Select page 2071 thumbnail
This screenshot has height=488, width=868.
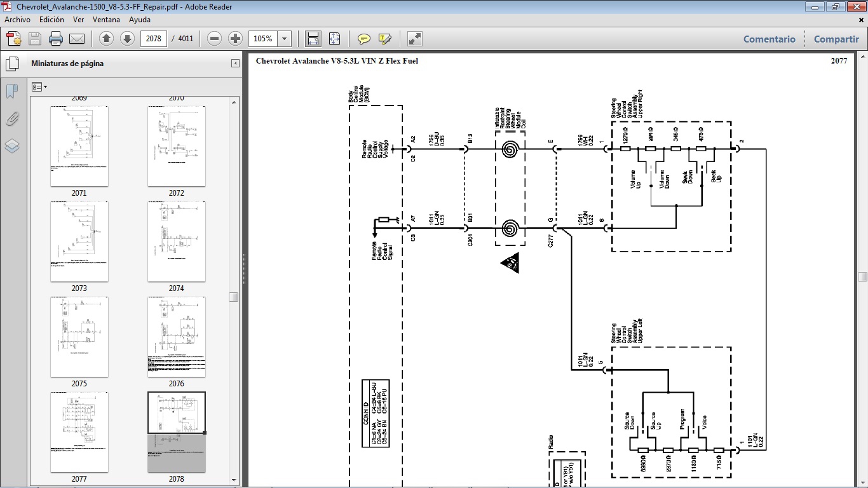[79, 146]
